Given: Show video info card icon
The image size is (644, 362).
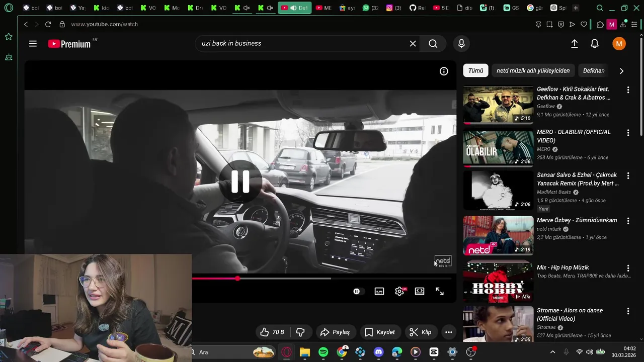Looking at the screenshot, I should tap(444, 71).
